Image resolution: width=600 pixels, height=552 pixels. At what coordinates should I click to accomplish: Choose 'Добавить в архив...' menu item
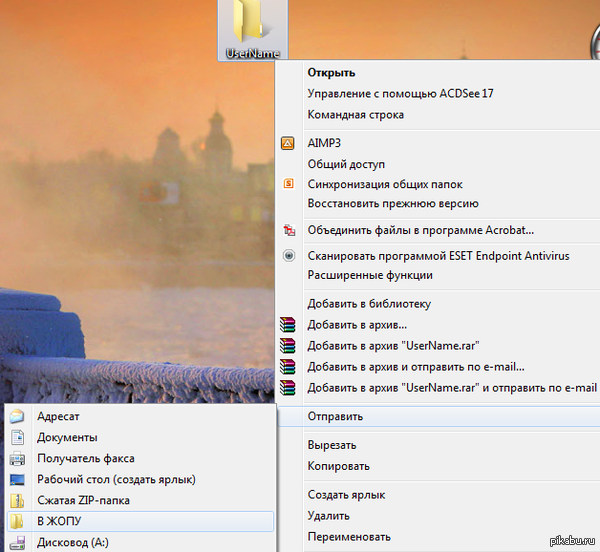coord(357,325)
